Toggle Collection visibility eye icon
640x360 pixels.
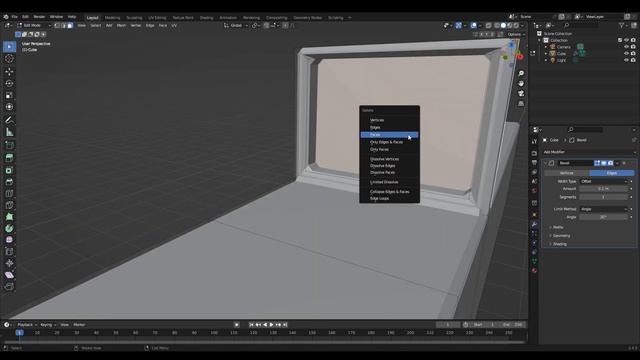click(x=627, y=40)
